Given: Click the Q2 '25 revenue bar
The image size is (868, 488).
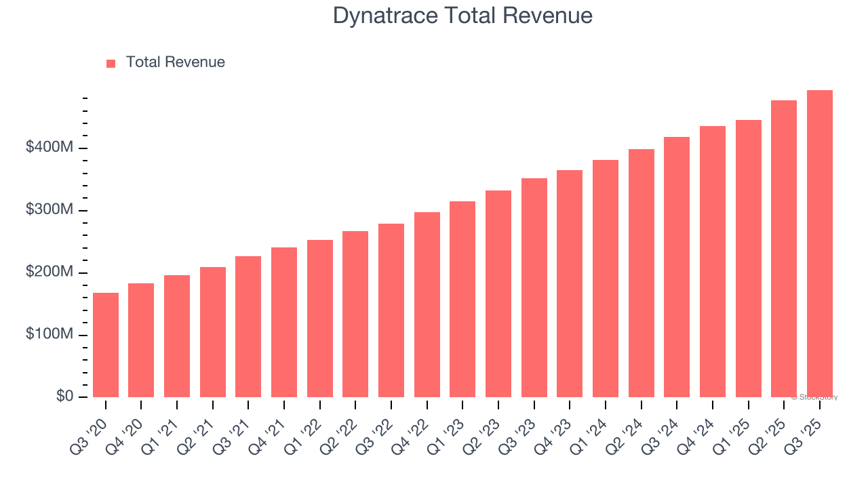Looking at the screenshot, I should (x=785, y=247).
